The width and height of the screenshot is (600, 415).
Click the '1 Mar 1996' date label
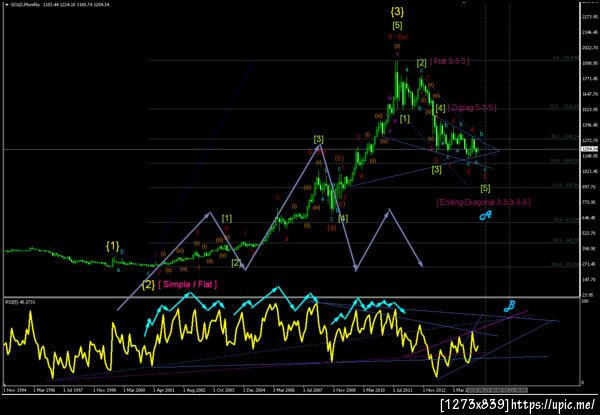pyautogui.click(x=44, y=390)
